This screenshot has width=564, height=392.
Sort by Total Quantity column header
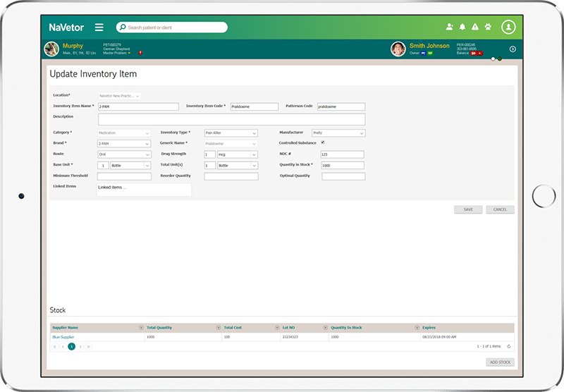coord(159,328)
